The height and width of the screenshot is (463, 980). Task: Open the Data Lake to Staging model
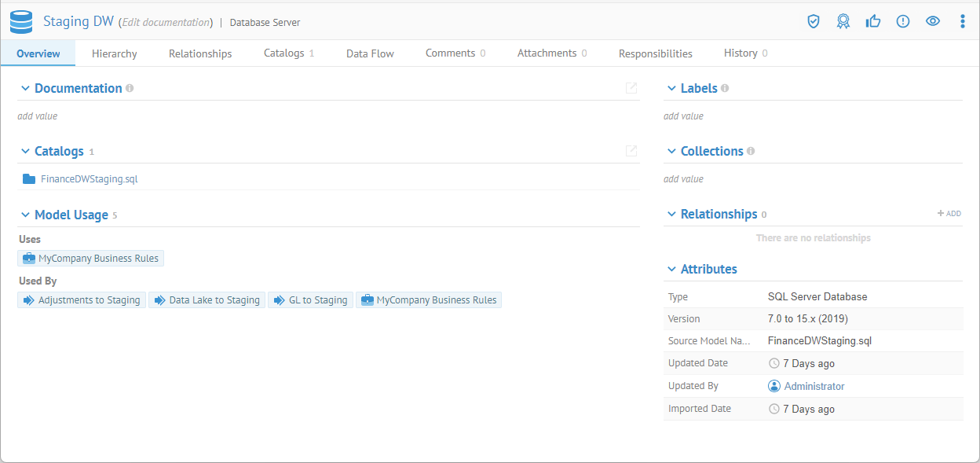207,300
